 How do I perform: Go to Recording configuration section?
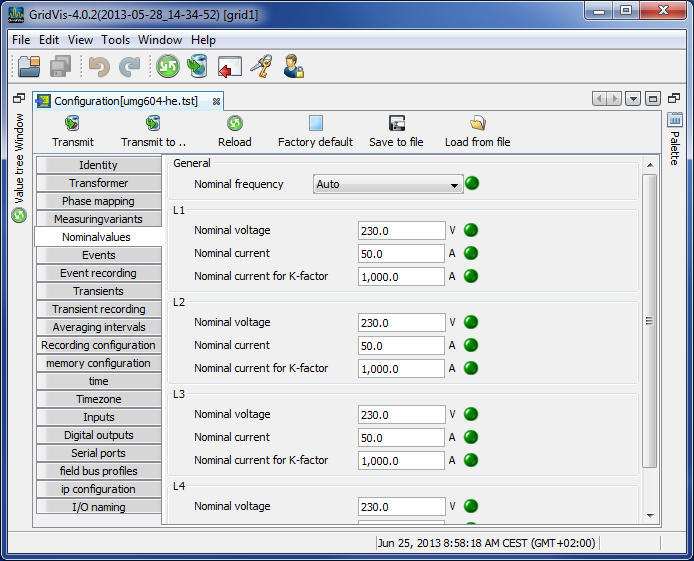pos(98,345)
